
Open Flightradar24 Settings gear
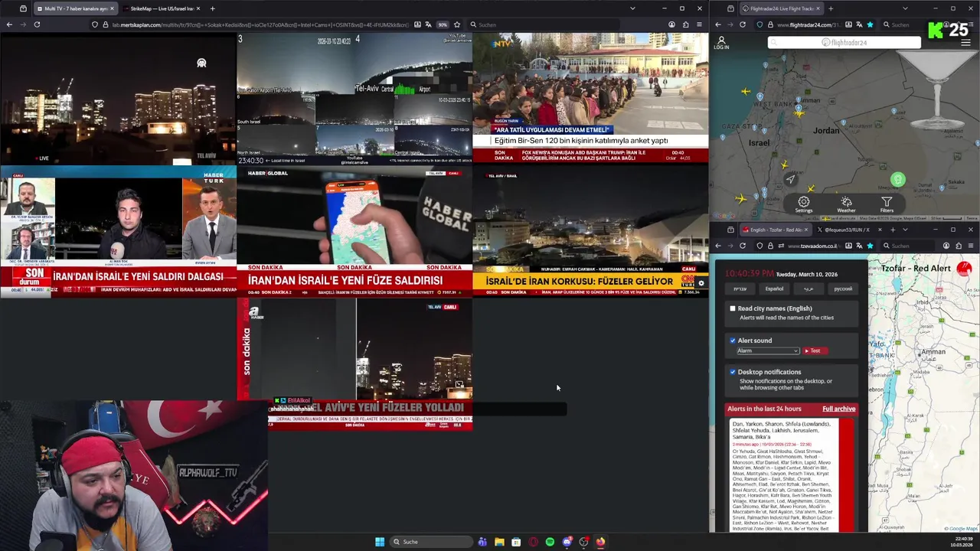(x=803, y=204)
